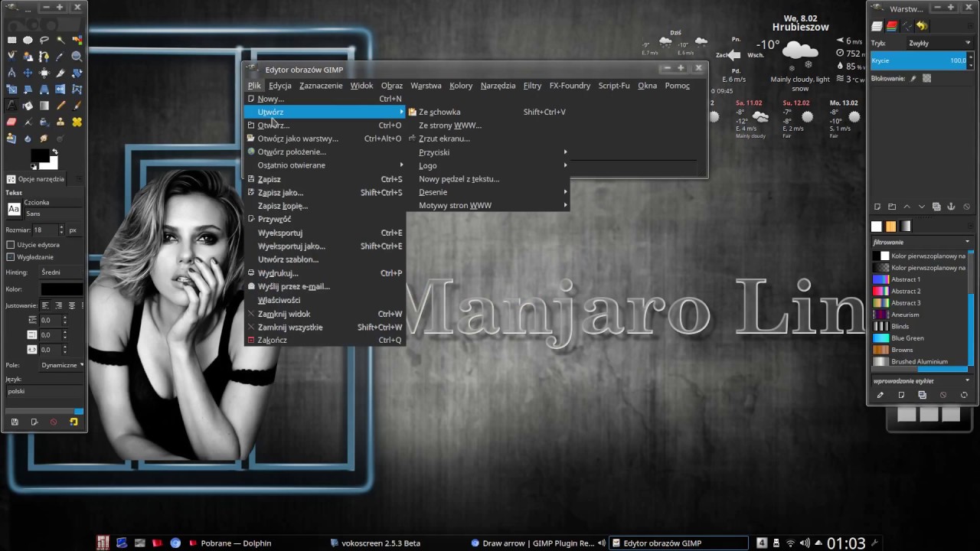The height and width of the screenshot is (551, 980).
Task: Open the Pole dropdown Dynamiczne
Action: click(61, 365)
